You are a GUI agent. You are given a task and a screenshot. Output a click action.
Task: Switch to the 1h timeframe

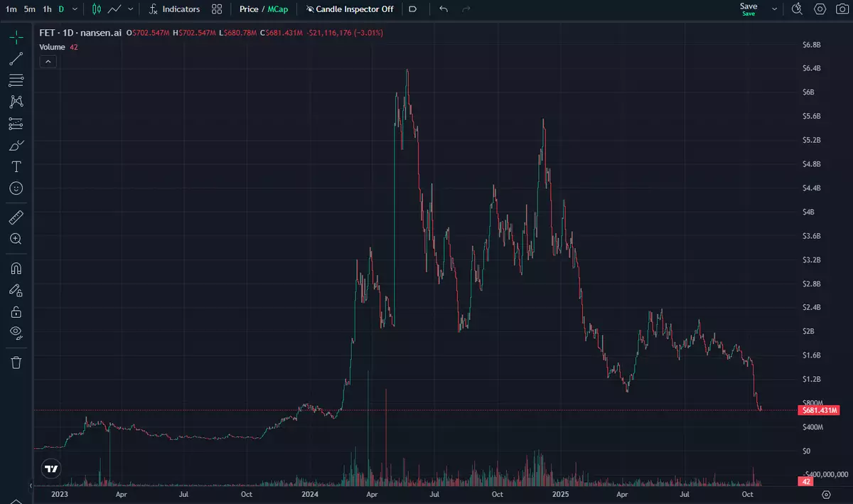pyautogui.click(x=47, y=9)
